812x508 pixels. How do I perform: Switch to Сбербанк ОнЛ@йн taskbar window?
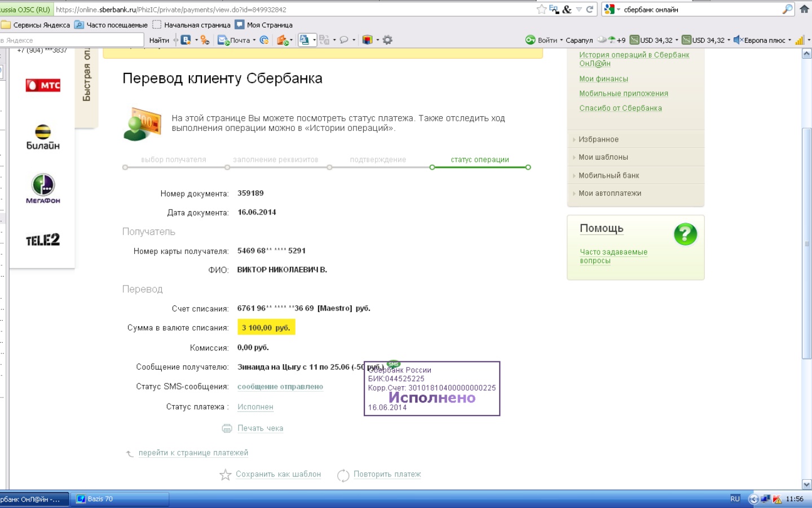point(34,499)
